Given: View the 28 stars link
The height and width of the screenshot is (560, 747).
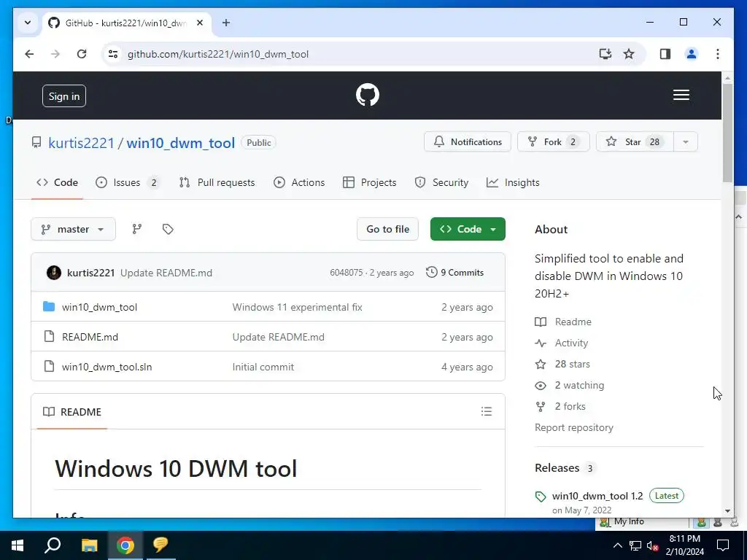Looking at the screenshot, I should 562,365.
